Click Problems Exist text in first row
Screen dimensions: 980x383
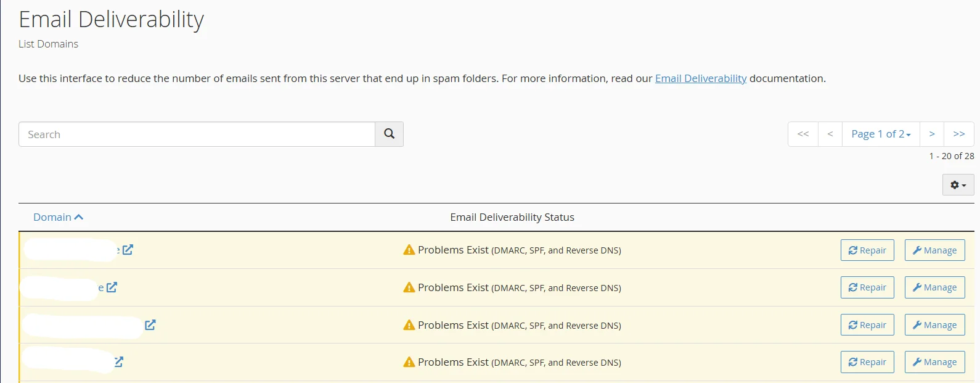453,250
